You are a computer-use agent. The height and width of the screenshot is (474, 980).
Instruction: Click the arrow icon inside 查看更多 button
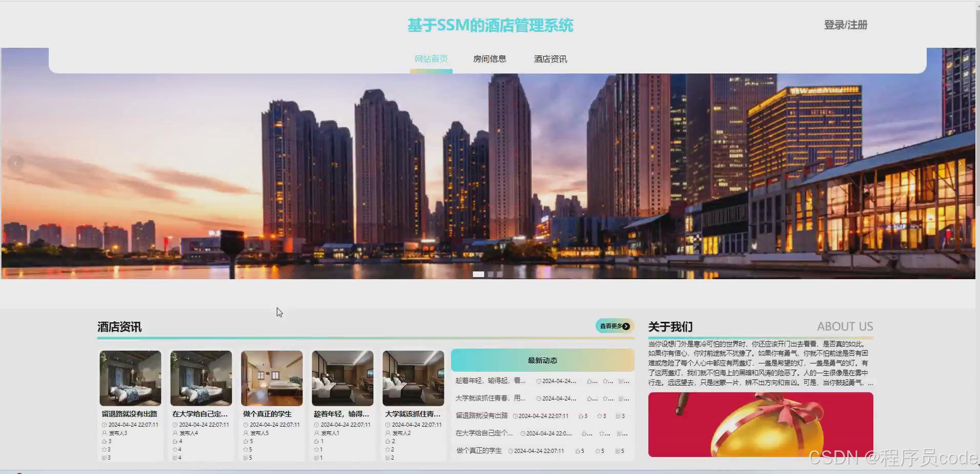click(627, 326)
